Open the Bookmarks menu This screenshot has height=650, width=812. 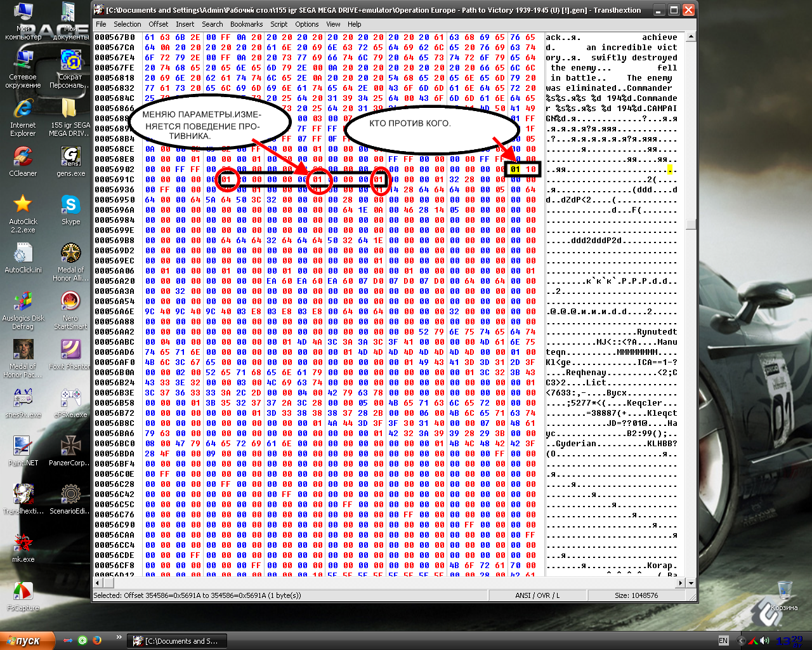[247, 24]
